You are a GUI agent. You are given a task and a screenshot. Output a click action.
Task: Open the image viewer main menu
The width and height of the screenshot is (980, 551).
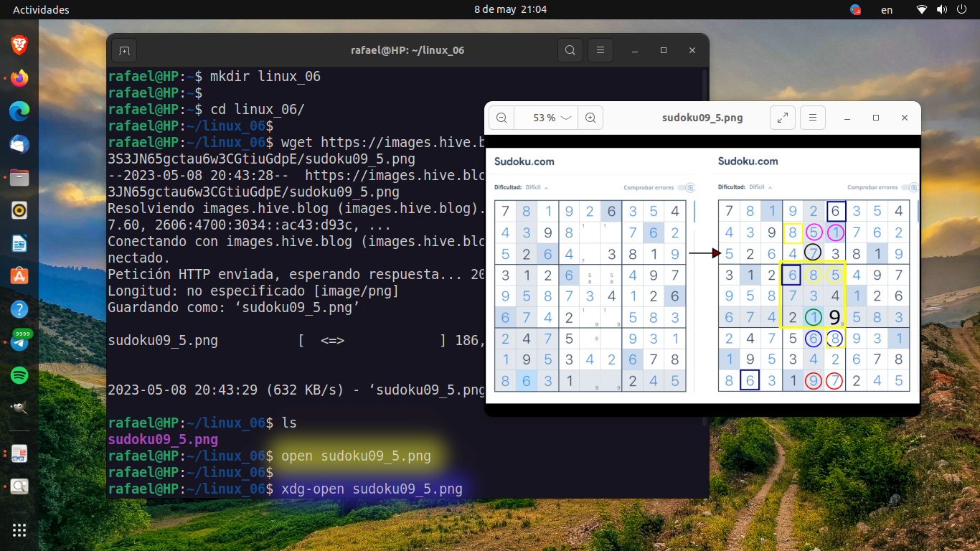point(812,118)
